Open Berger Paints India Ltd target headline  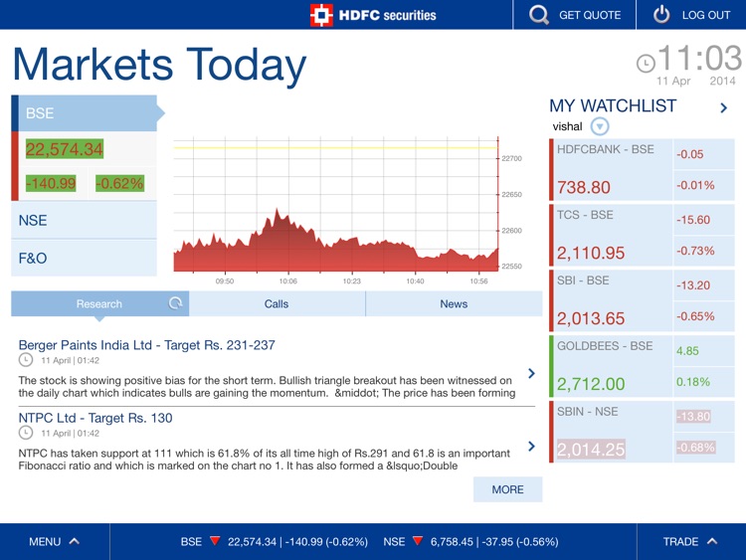pos(146,345)
